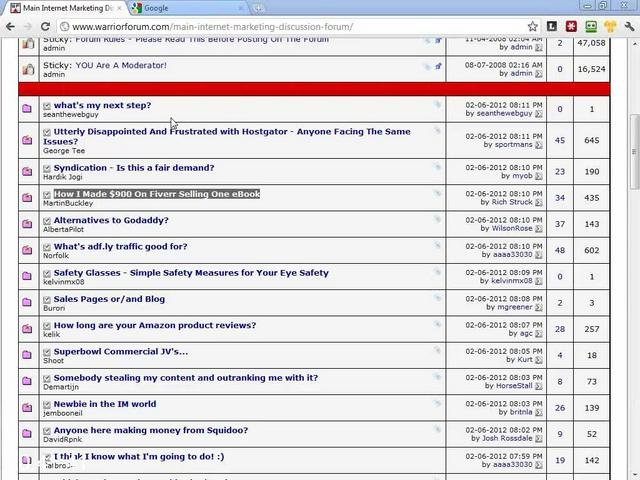Screen dimensions: 640x480
Task: Switch to the Google tab
Action: tap(188, 8)
